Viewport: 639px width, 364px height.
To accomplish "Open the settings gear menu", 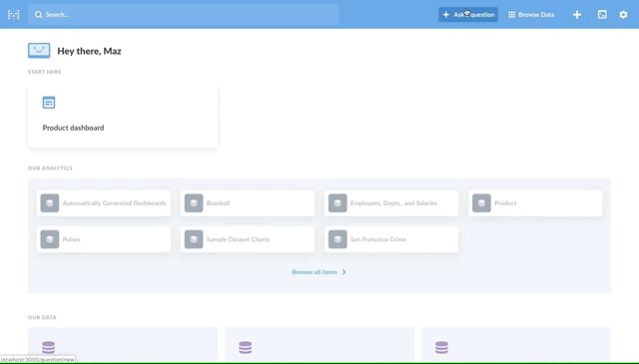I will [x=623, y=15].
